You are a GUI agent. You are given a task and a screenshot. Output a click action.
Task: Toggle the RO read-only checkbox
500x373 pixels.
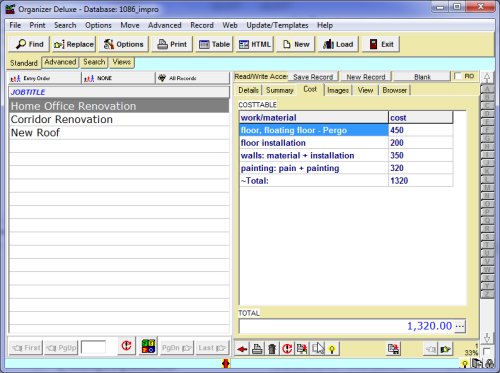[x=458, y=76]
